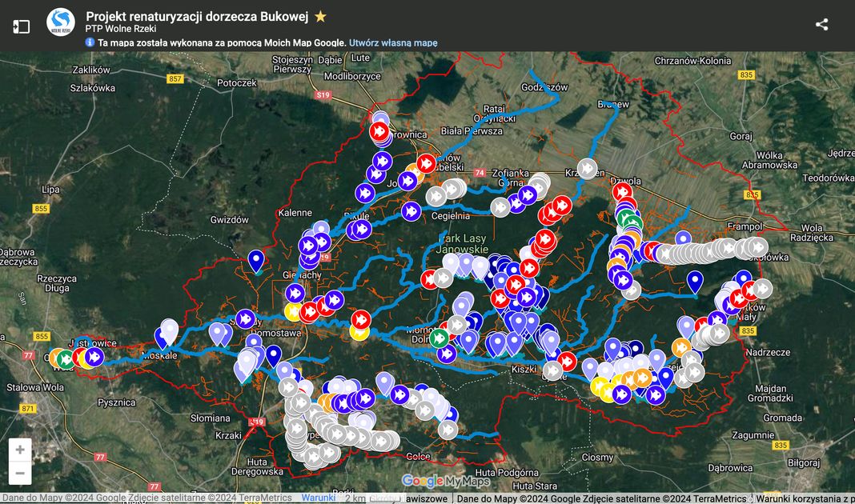
Task: Click the Goraj map label
Action: 741,136
